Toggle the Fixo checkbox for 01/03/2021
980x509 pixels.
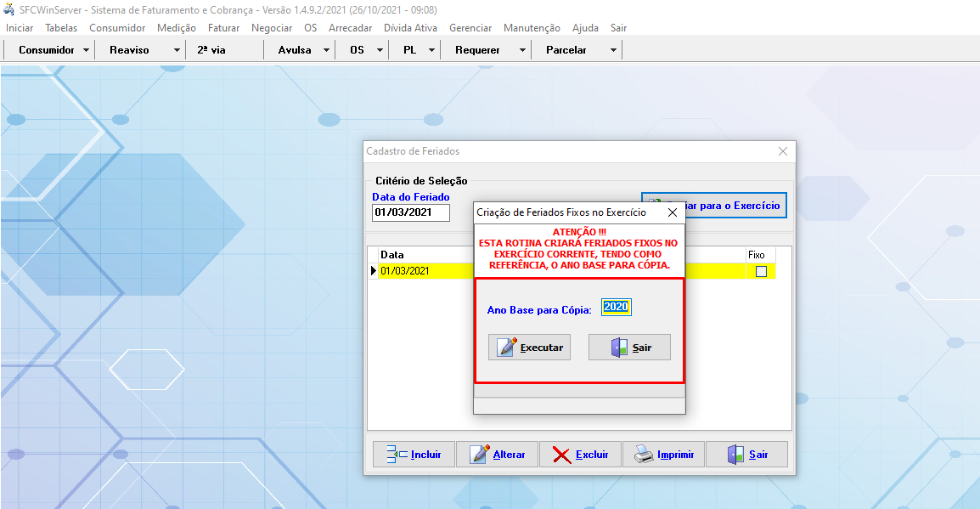(x=761, y=271)
